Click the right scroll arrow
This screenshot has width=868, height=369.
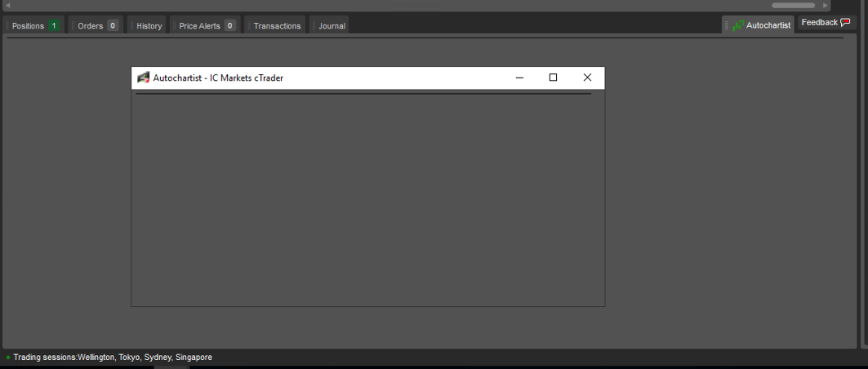(x=826, y=5)
